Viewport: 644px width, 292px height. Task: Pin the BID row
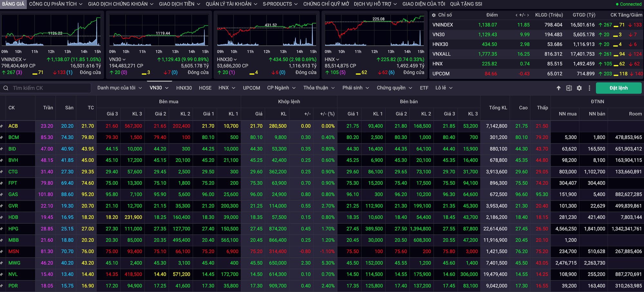click(x=2, y=149)
